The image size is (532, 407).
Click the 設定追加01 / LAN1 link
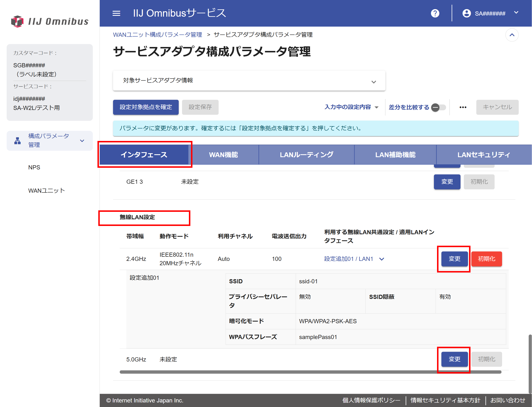tap(349, 259)
